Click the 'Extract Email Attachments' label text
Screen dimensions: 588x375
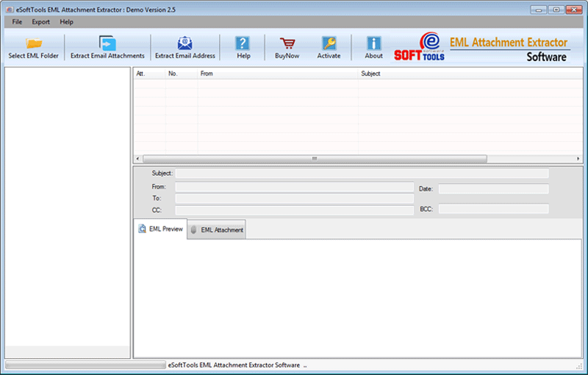pyautogui.click(x=107, y=55)
